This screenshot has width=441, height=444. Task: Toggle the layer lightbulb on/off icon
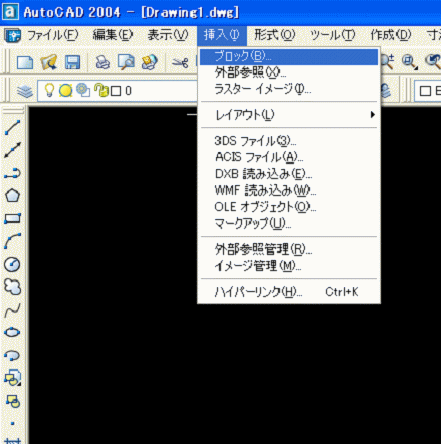(49, 90)
